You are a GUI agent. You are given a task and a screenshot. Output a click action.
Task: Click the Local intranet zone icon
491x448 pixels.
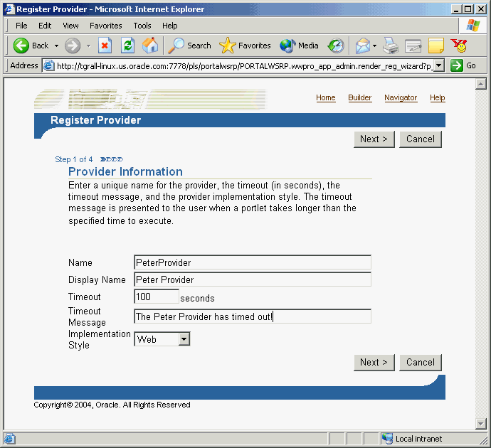point(387,439)
